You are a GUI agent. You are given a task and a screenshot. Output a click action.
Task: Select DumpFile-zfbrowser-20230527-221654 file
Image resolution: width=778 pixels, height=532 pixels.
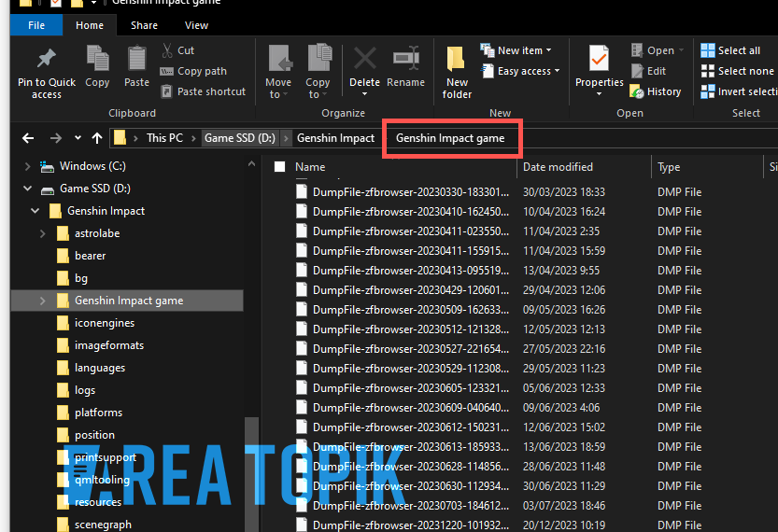(410, 349)
